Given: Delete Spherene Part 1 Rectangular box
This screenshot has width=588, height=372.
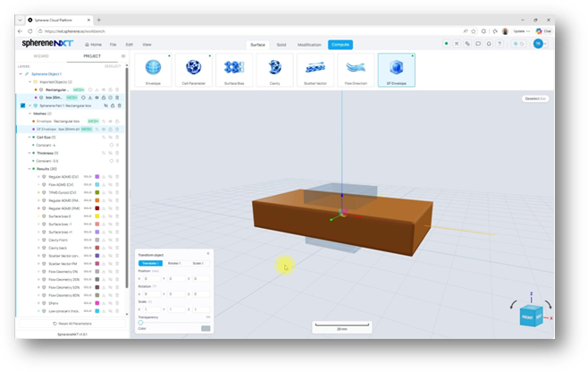Looking at the screenshot, I should click(119, 106).
